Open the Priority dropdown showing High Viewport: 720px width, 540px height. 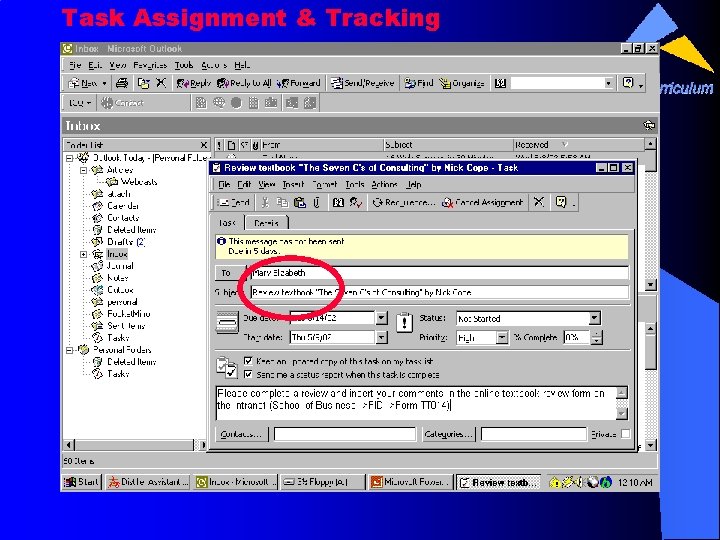pyautogui.click(x=502, y=338)
